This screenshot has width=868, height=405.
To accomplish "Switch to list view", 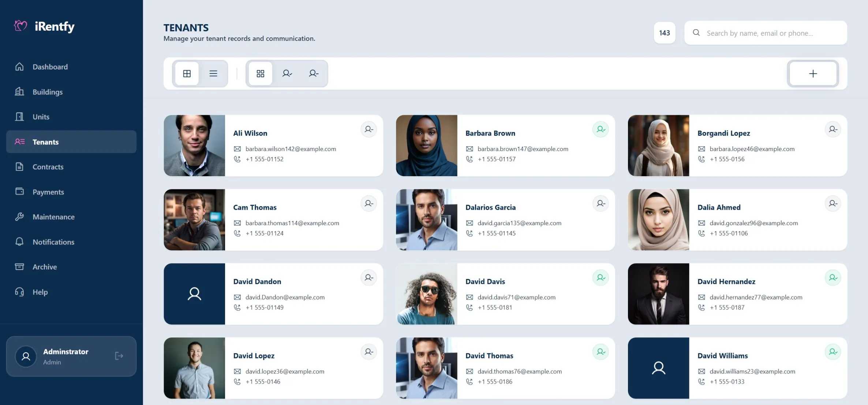I will tap(213, 73).
